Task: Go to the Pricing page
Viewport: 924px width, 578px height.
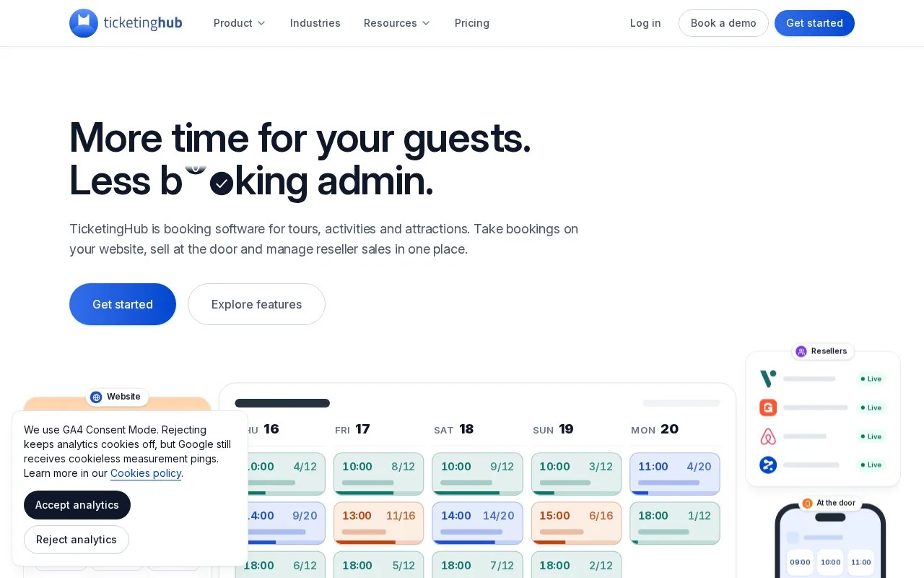Action: (x=472, y=23)
